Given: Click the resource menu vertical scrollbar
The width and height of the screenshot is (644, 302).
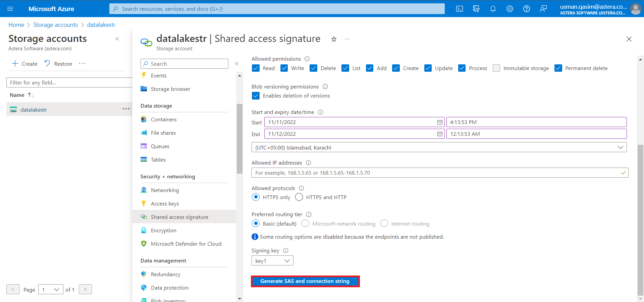Looking at the screenshot, I should point(239,138).
